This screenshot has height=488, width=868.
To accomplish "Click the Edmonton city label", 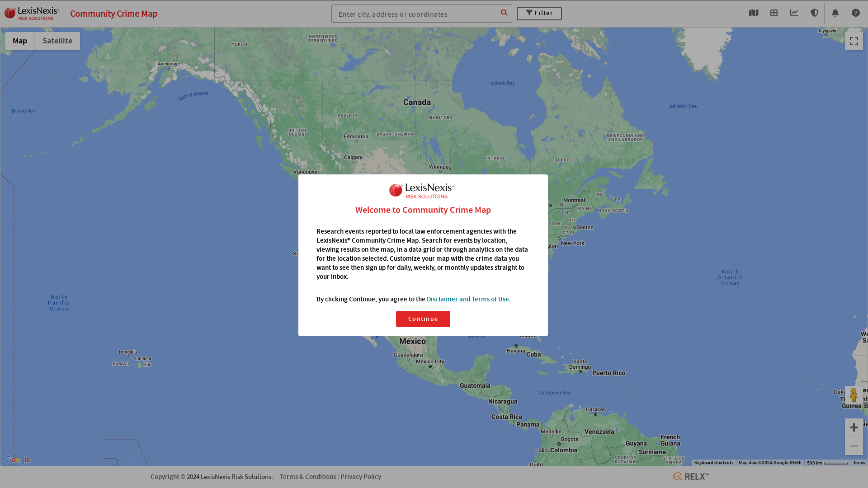I will point(356,136).
